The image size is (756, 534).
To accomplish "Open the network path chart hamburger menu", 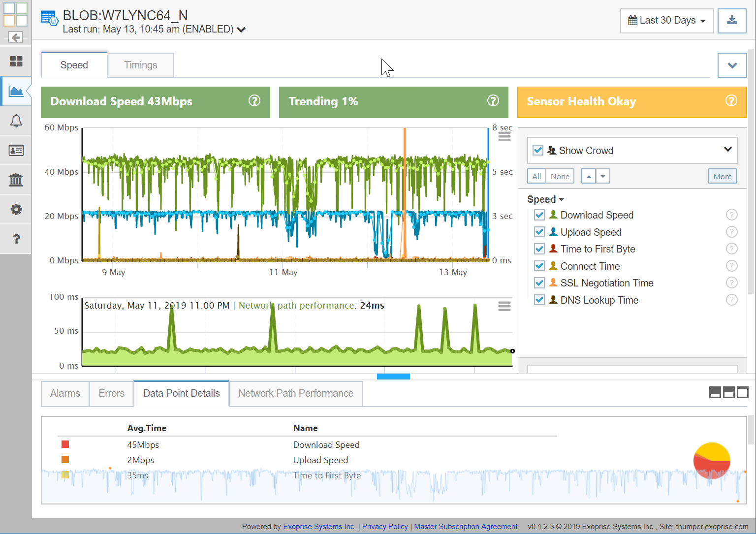I will click(x=504, y=307).
